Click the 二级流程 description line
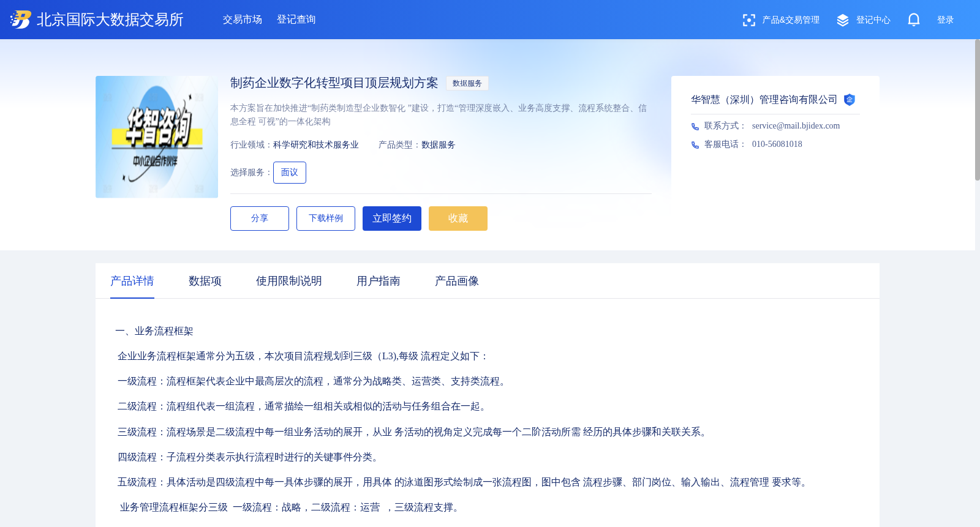 [x=303, y=406]
